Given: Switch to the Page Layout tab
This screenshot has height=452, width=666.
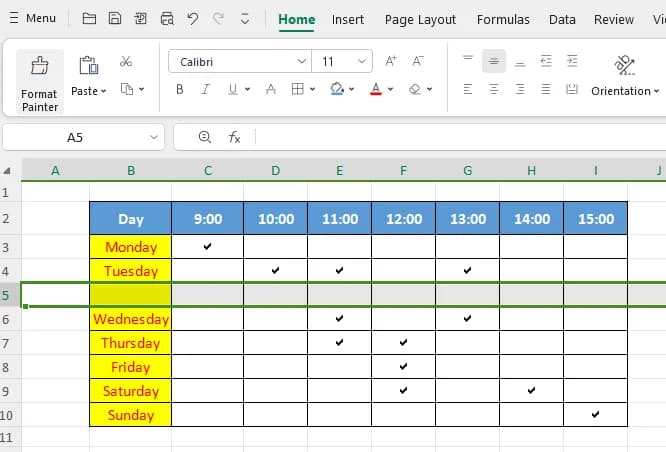Looking at the screenshot, I should [x=420, y=19].
